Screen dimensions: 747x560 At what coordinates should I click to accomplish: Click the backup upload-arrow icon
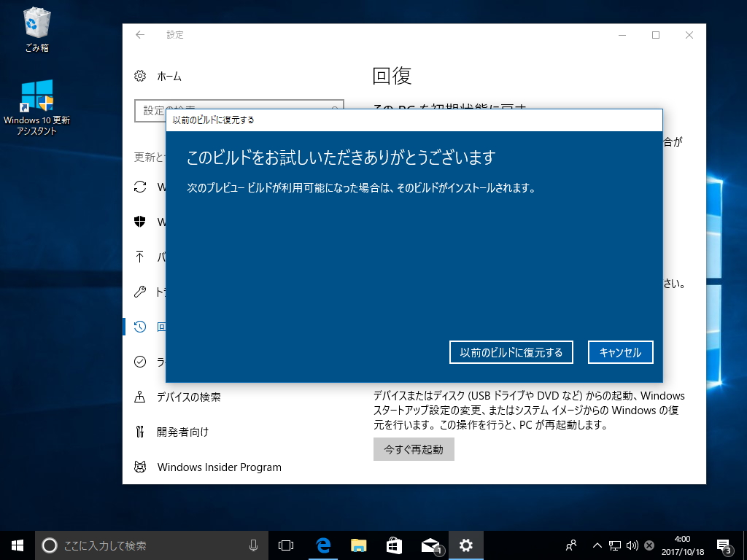[x=139, y=257]
